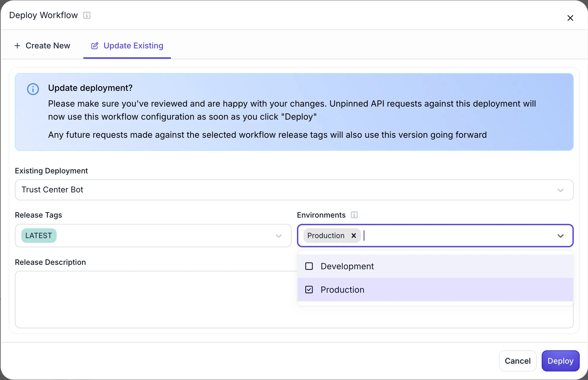The image size is (588, 380).
Task: Click info icon next to Deploy Workflow title
Action: [x=87, y=15]
